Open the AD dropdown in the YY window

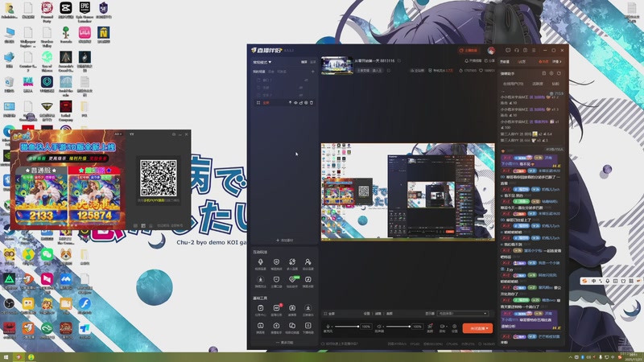[118, 134]
